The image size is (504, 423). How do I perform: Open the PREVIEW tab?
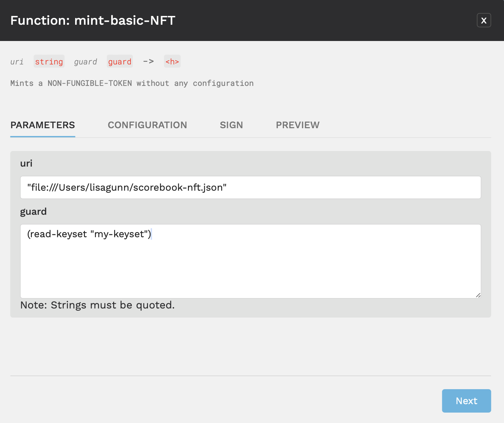[298, 125]
